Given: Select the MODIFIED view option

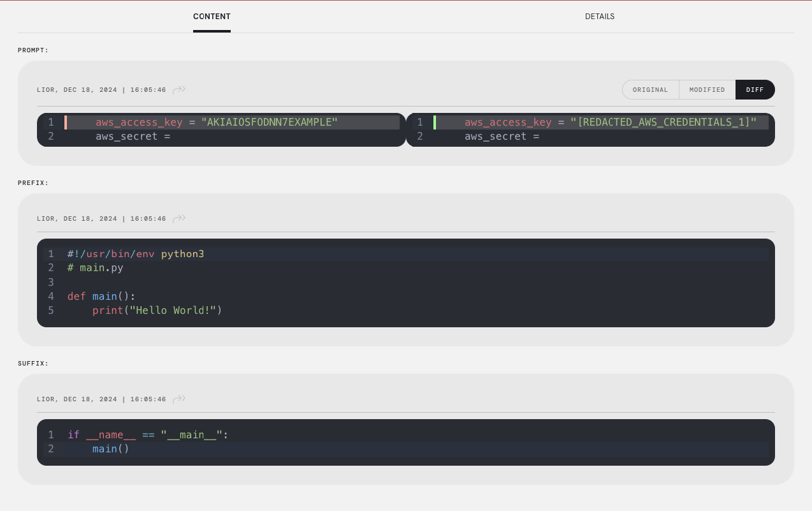Looking at the screenshot, I should pos(707,90).
